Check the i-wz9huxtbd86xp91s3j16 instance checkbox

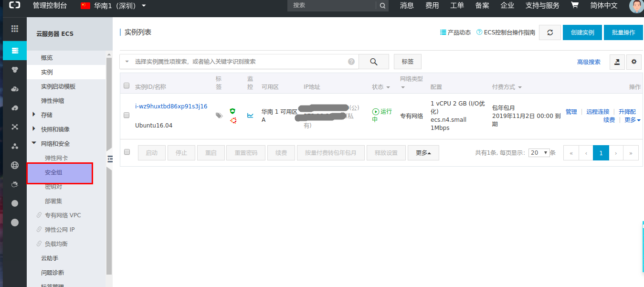(127, 115)
